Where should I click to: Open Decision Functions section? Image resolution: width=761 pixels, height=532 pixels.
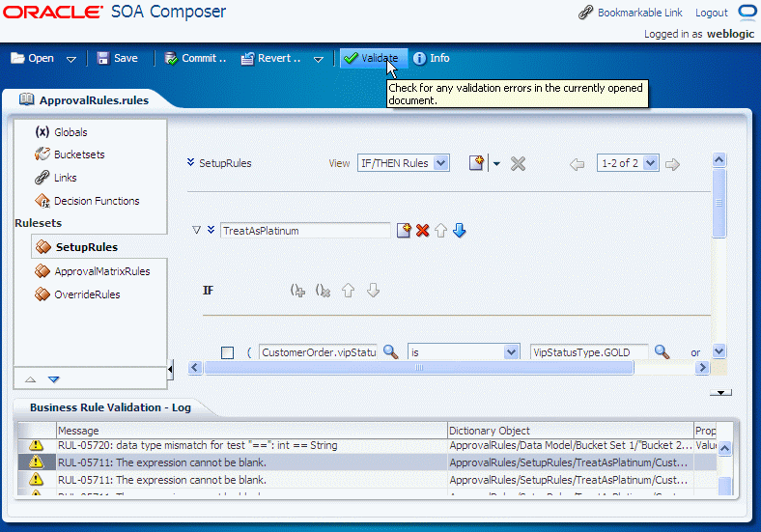97,201
